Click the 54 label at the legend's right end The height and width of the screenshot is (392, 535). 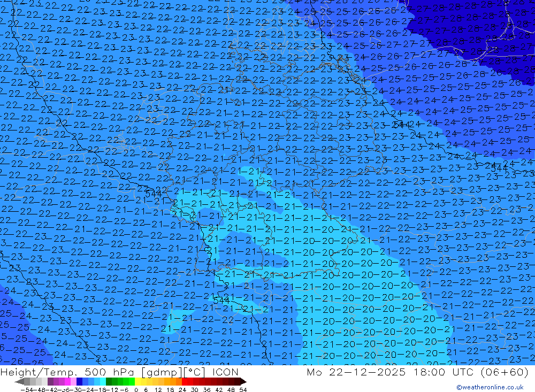[243, 390]
